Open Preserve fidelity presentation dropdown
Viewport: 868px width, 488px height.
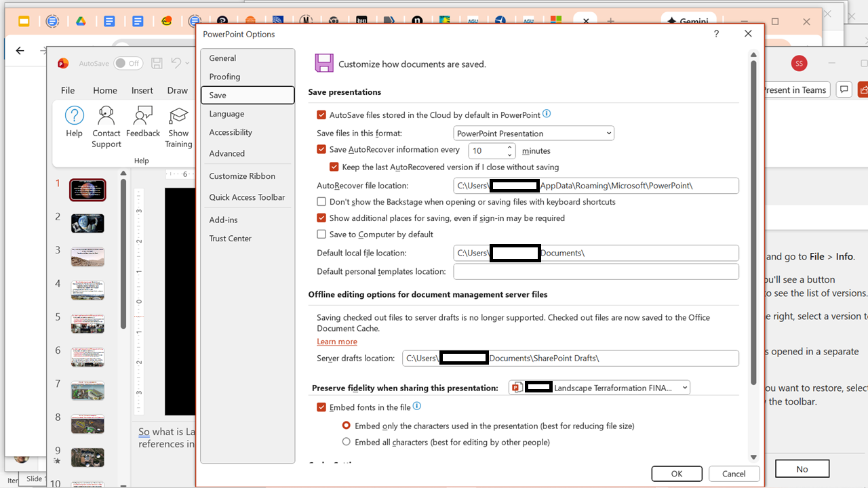click(x=599, y=388)
